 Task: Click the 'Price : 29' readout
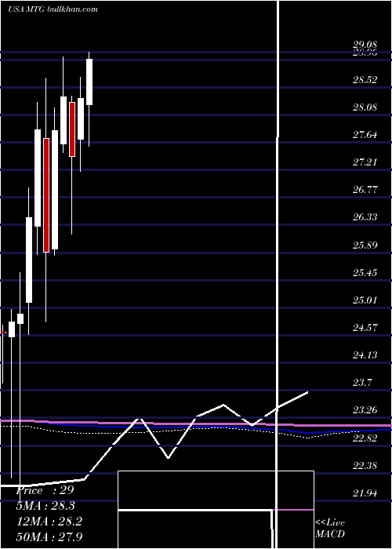coord(45,490)
